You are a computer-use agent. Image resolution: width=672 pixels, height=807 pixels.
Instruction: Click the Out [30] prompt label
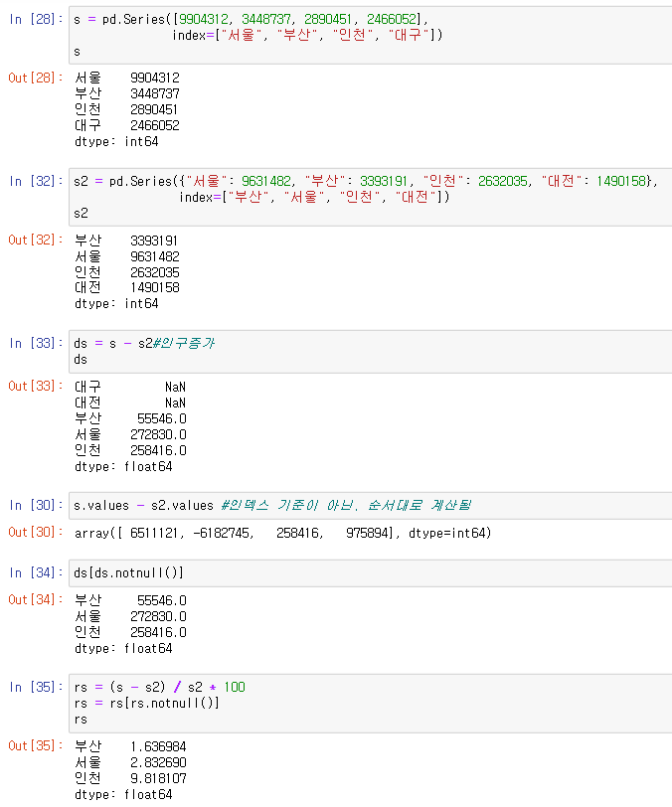click(x=35, y=532)
